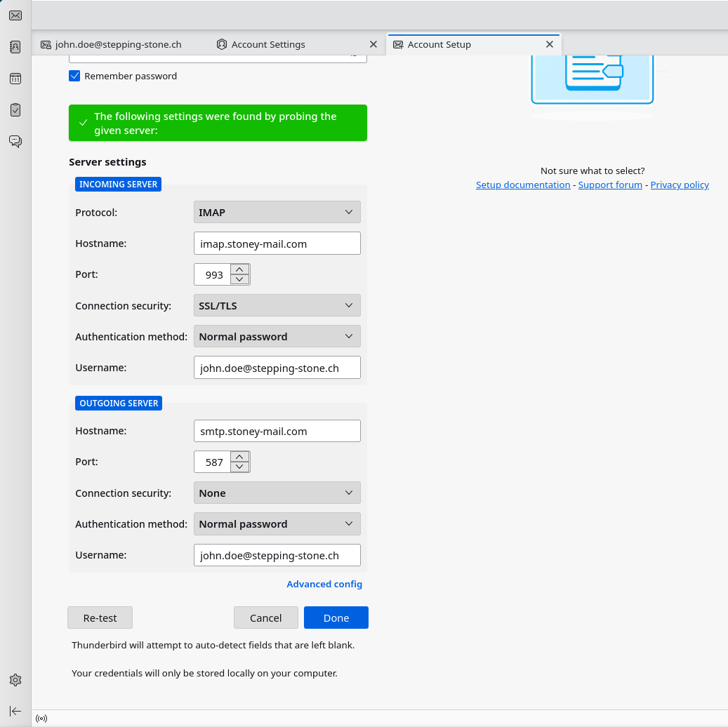Open the Chat sidebar icon
The image size is (728, 727).
click(15, 142)
